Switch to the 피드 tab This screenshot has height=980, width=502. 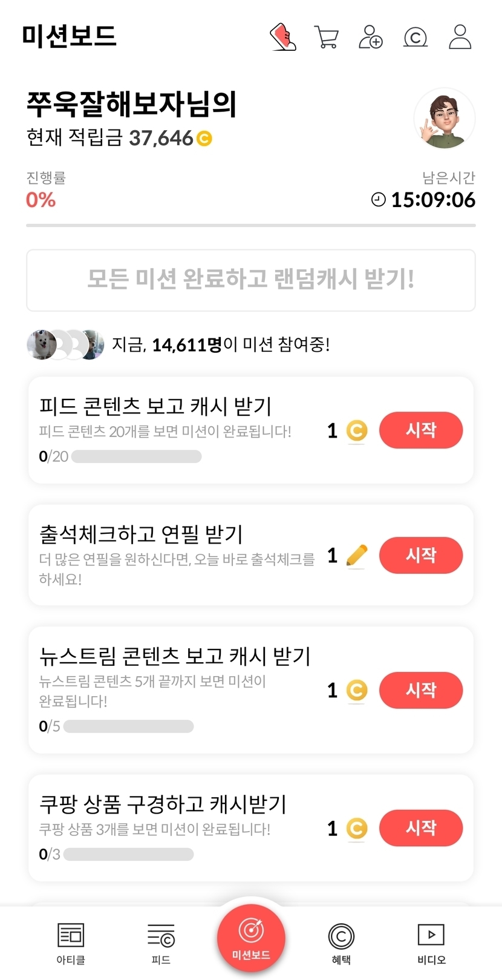(x=161, y=943)
